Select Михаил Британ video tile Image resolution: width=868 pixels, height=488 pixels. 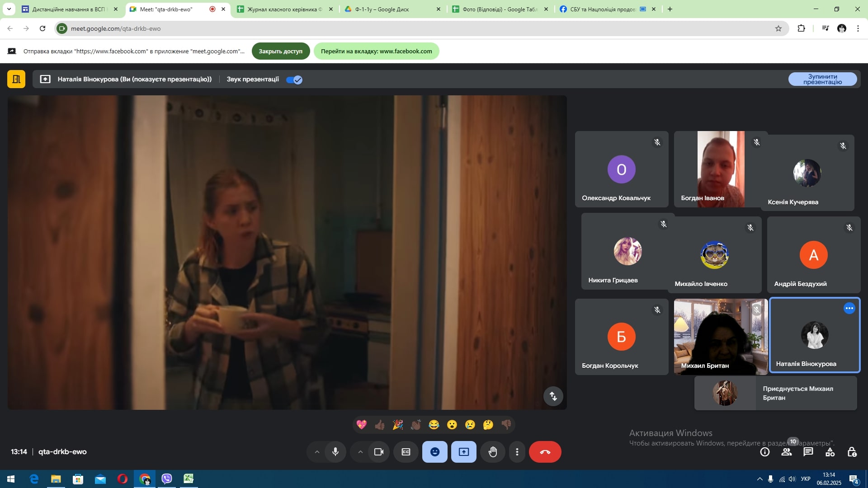[x=721, y=337]
